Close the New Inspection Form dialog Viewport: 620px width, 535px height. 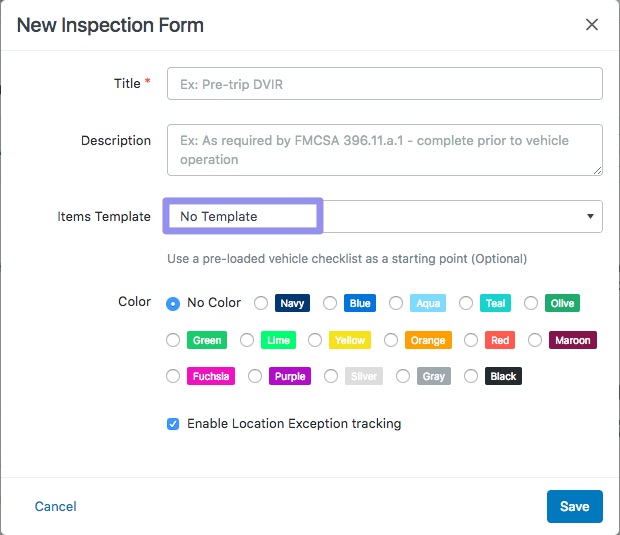pyautogui.click(x=592, y=25)
